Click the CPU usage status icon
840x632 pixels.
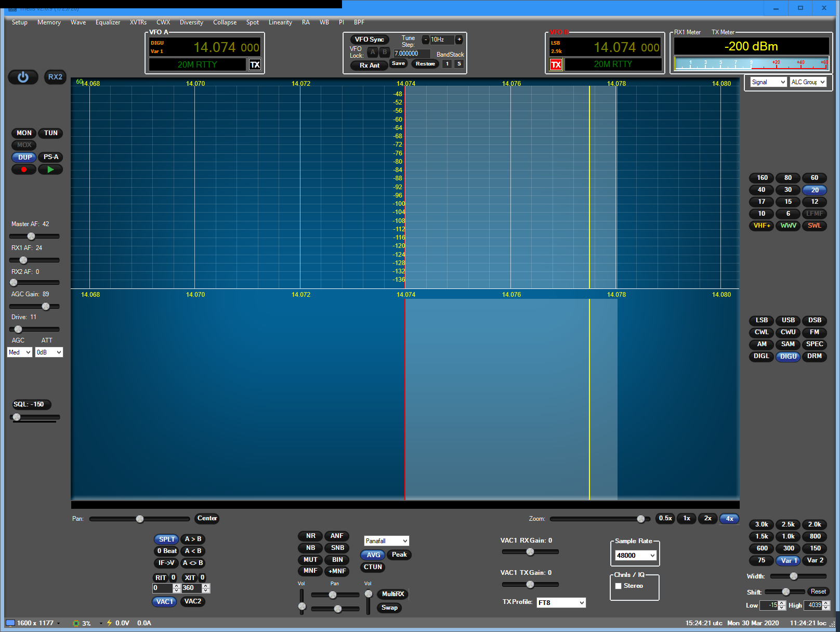click(76, 623)
